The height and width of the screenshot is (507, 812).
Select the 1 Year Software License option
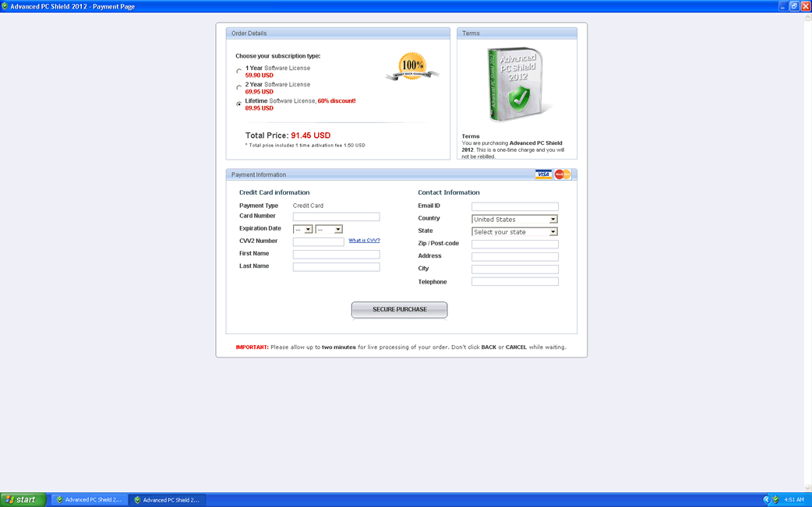coord(239,72)
